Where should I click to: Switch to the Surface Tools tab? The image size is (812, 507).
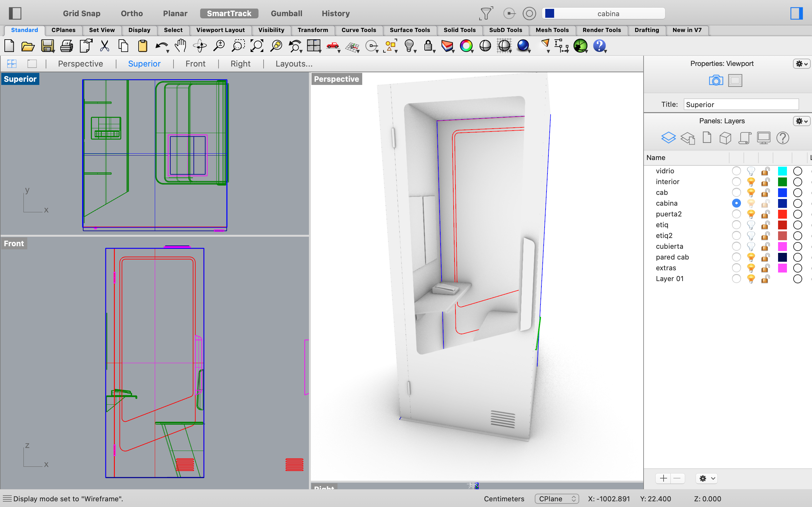[x=409, y=30]
